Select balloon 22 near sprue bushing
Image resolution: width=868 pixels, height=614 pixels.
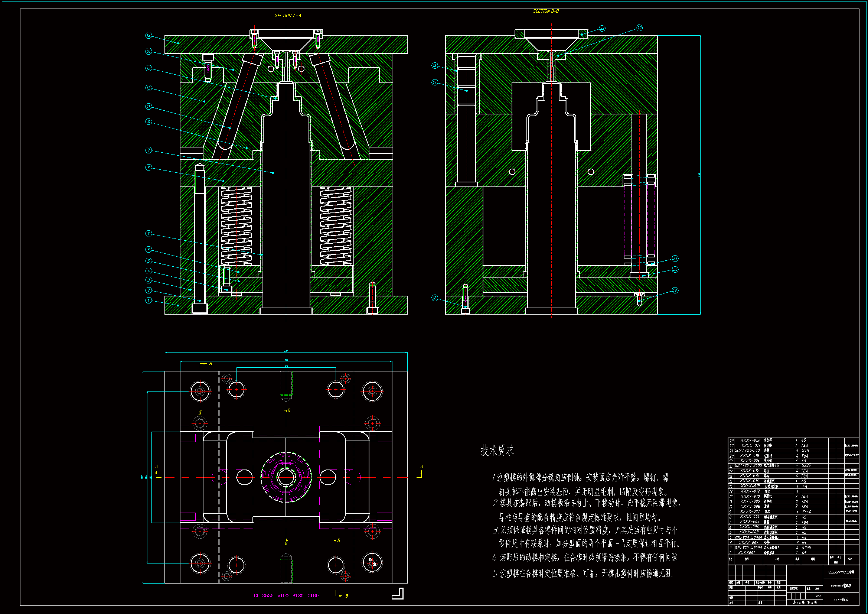[x=639, y=28]
